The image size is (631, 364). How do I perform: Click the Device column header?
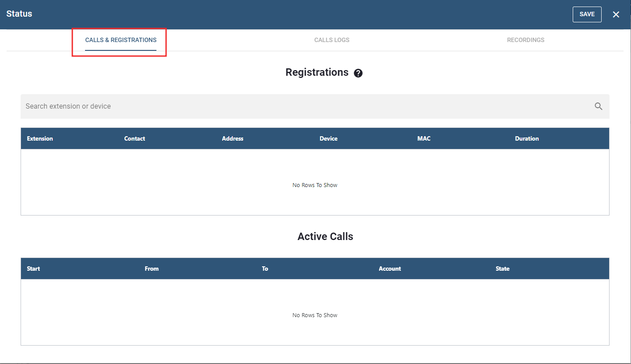tap(328, 138)
